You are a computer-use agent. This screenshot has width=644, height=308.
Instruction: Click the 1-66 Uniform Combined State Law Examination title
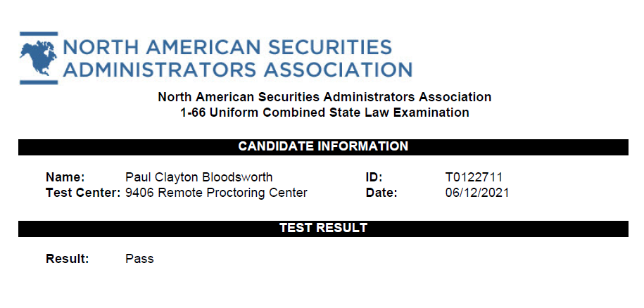tap(324, 113)
